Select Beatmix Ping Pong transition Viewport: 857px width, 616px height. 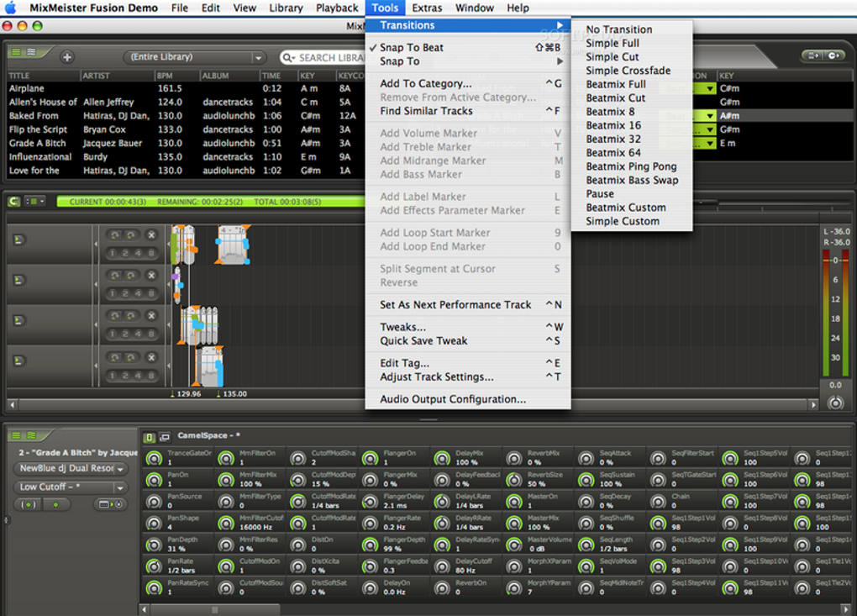coord(630,166)
